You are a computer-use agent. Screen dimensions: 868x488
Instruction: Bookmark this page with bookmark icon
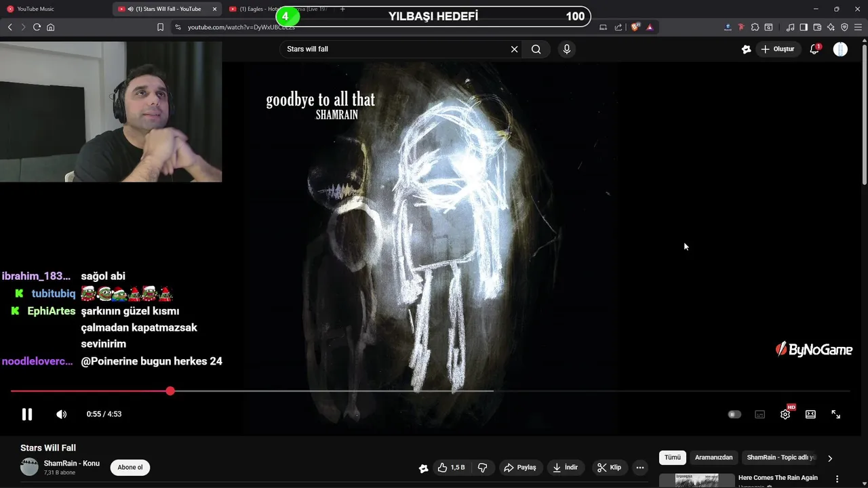click(x=160, y=27)
